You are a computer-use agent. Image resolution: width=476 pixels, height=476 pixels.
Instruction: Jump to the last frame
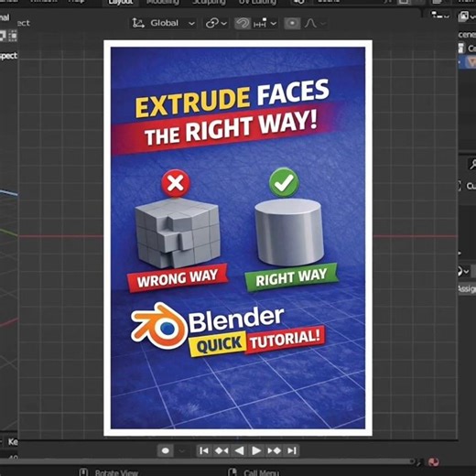pyautogui.click(x=292, y=450)
